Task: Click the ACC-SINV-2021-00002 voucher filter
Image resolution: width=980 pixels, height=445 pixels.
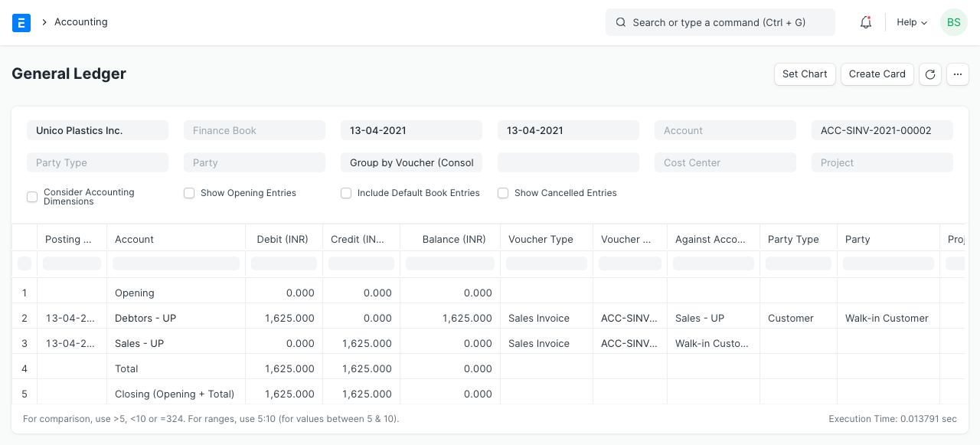Action: coord(882,130)
